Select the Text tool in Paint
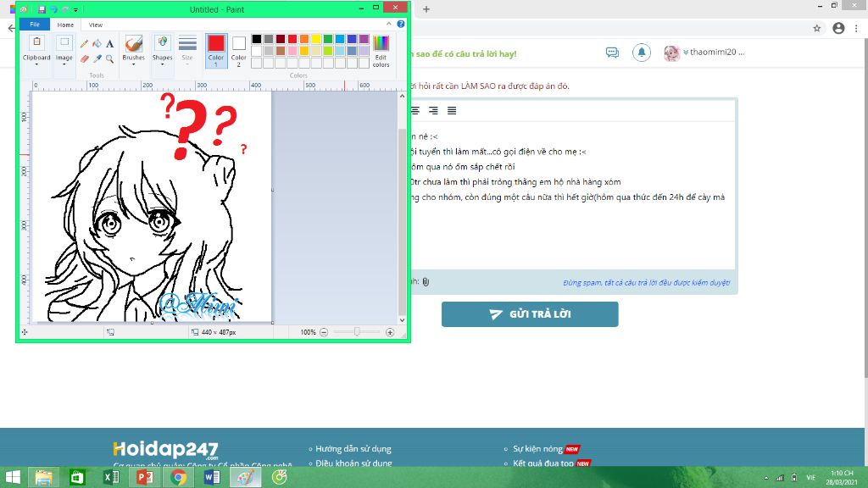Image resolution: width=868 pixels, height=488 pixels. click(109, 44)
